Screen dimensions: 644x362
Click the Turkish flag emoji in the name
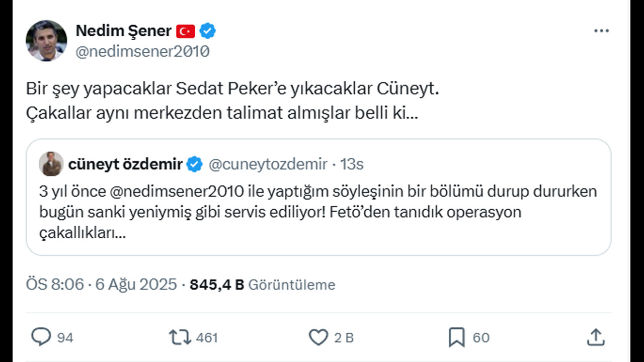tap(185, 30)
